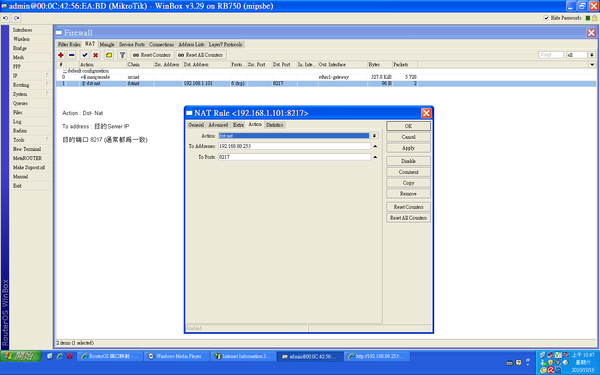600x375 pixels.
Task: Switch to the Layer7 Protocols tab
Action: 225,45
